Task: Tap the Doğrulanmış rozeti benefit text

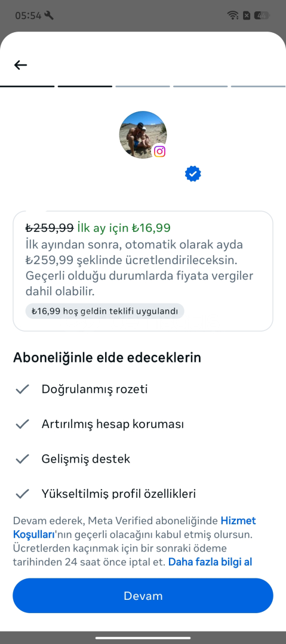Action: click(95, 389)
